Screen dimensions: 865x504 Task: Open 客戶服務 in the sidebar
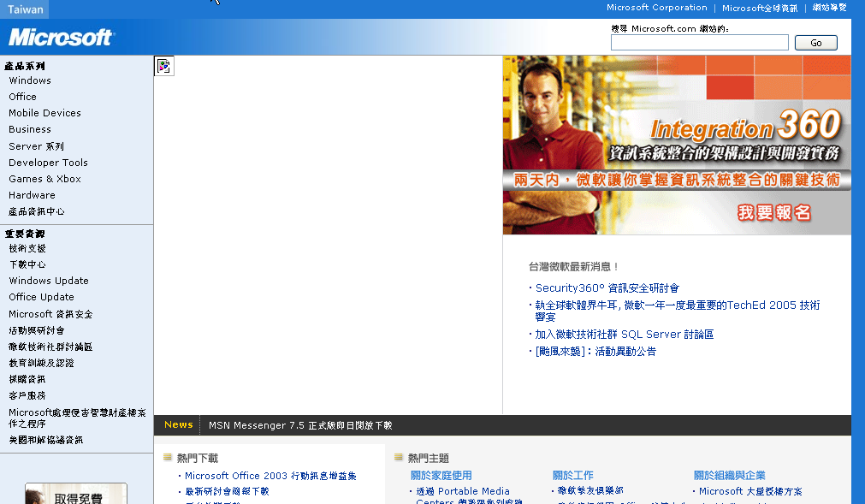(27, 396)
